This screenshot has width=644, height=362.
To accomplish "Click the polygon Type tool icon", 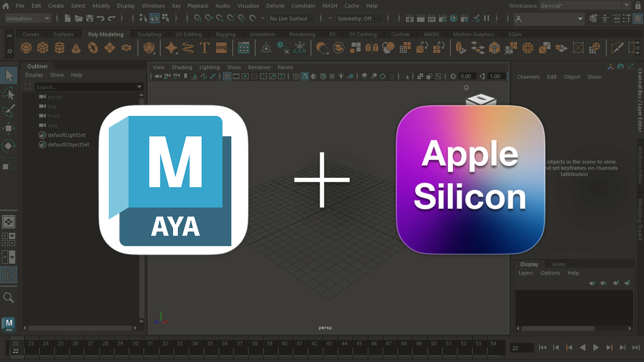I will pos(205,48).
